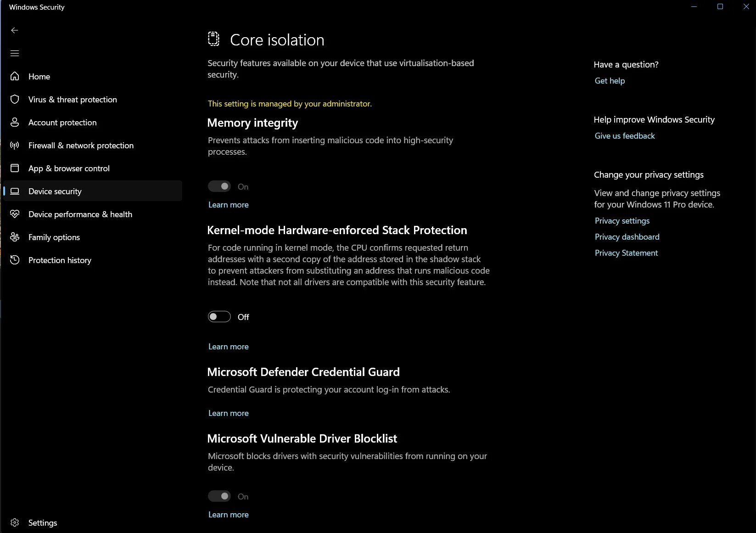This screenshot has width=756, height=533.
Task: Toggle the Memory integrity switch
Action: click(219, 186)
